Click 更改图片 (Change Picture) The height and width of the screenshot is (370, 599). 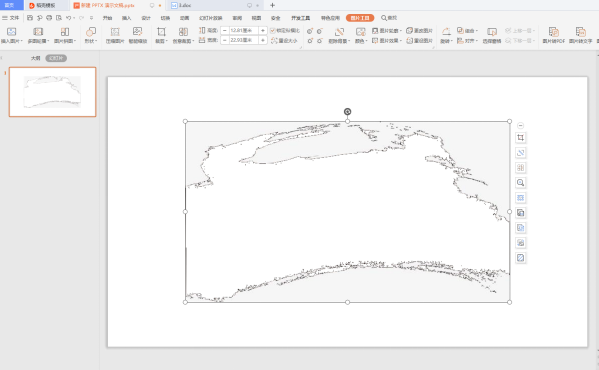[x=419, y=31]
